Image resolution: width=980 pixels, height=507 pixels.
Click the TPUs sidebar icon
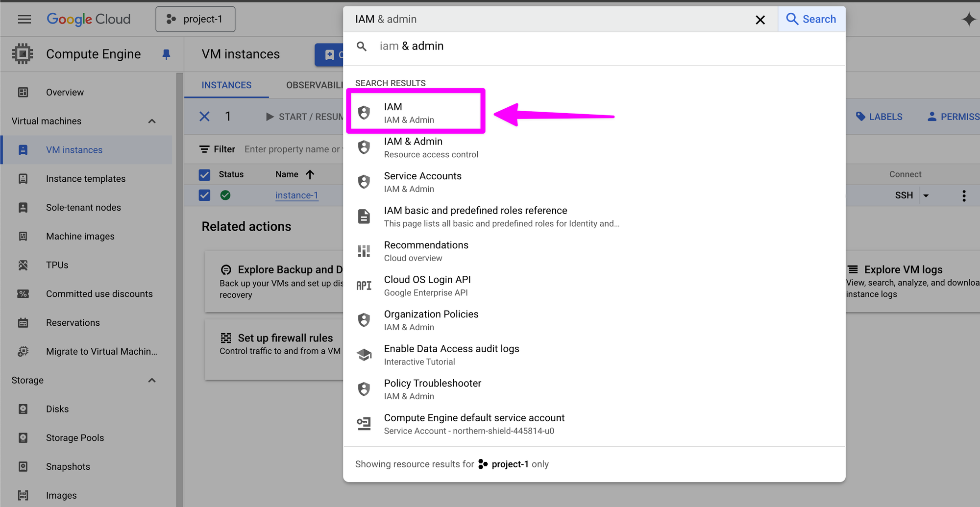[23, 265]
